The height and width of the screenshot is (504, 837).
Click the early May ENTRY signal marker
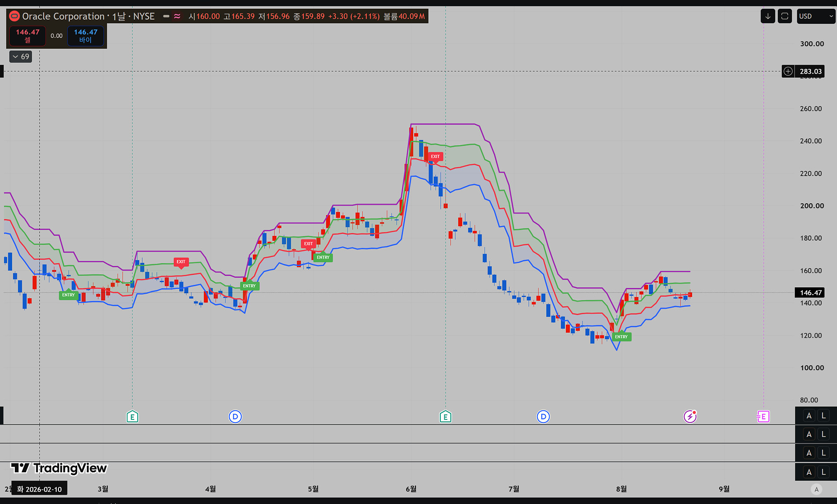tap(323, 258)
